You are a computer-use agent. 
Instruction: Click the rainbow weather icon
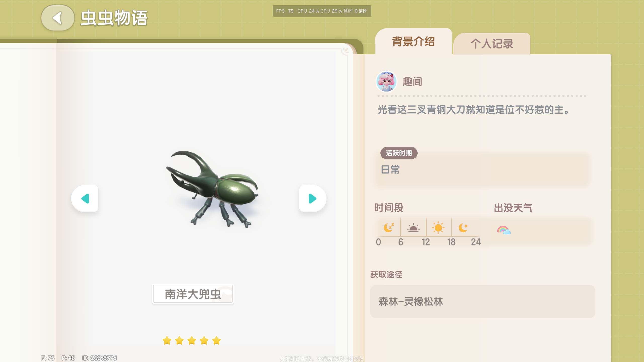504,230
